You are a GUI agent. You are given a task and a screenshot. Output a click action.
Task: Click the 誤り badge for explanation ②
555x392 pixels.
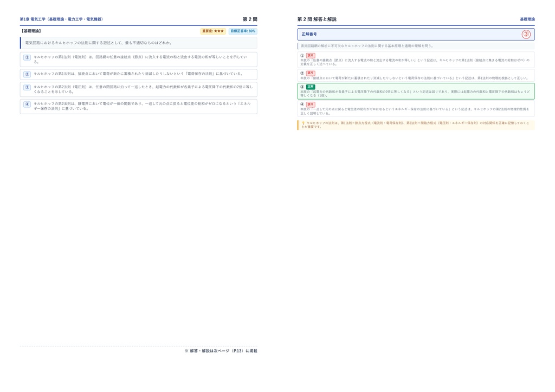[x=311, y=73]
